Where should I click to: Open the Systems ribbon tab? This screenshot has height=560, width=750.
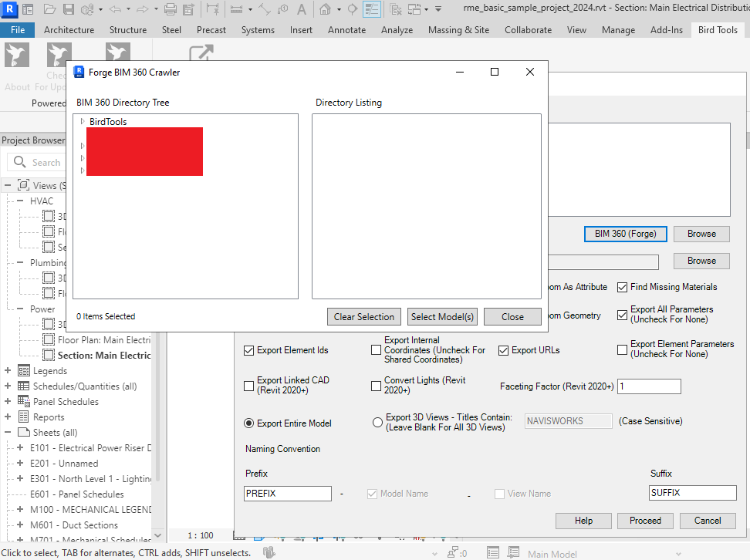(258, 29)
